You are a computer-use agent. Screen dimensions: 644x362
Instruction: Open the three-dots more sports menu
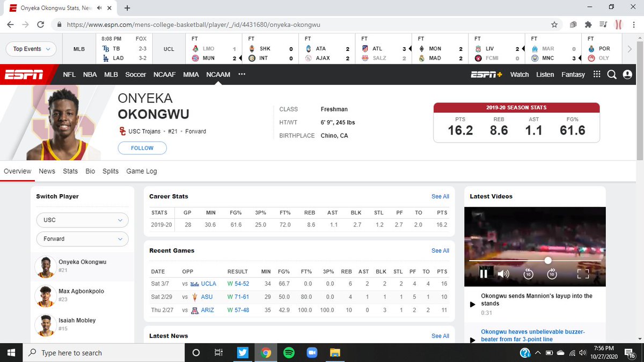pos(242,75)
